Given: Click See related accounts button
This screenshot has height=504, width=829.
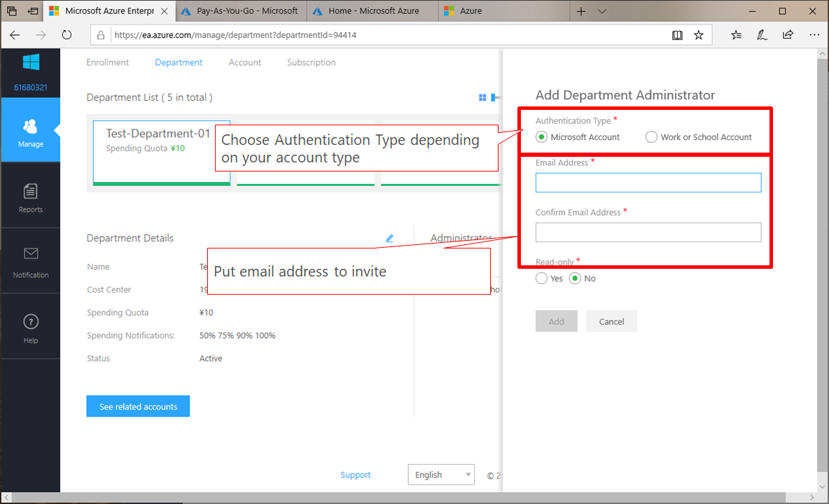Looking at the screenshot, I should pos(138,406).
